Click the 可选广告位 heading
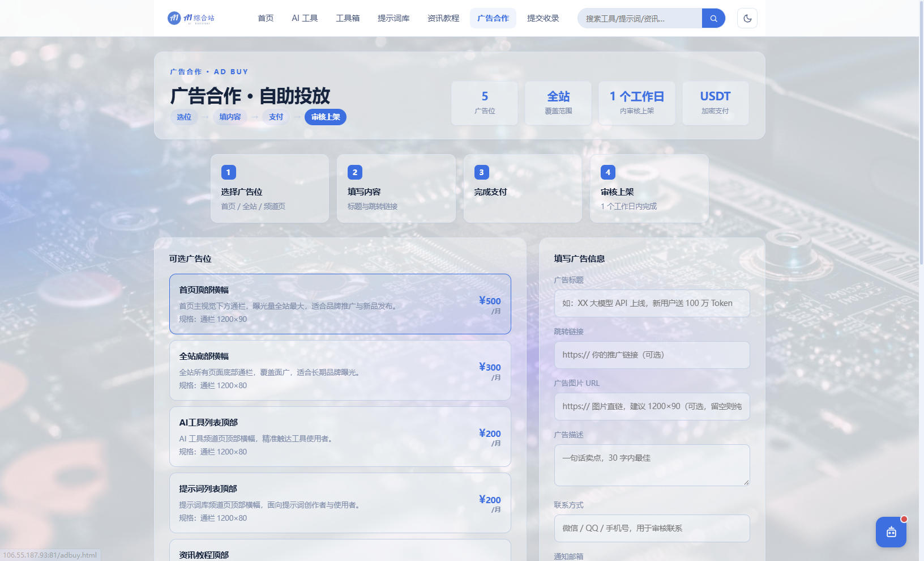 (190, 258)
